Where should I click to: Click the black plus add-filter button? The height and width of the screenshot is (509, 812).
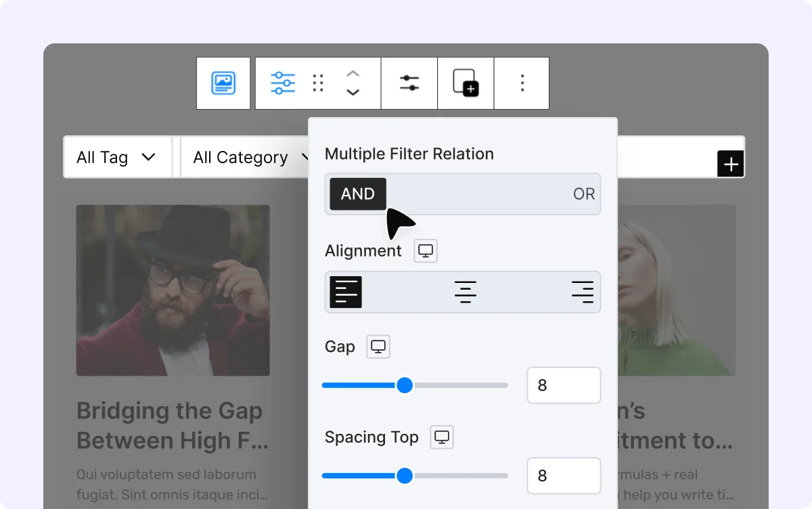coord(731,164)
